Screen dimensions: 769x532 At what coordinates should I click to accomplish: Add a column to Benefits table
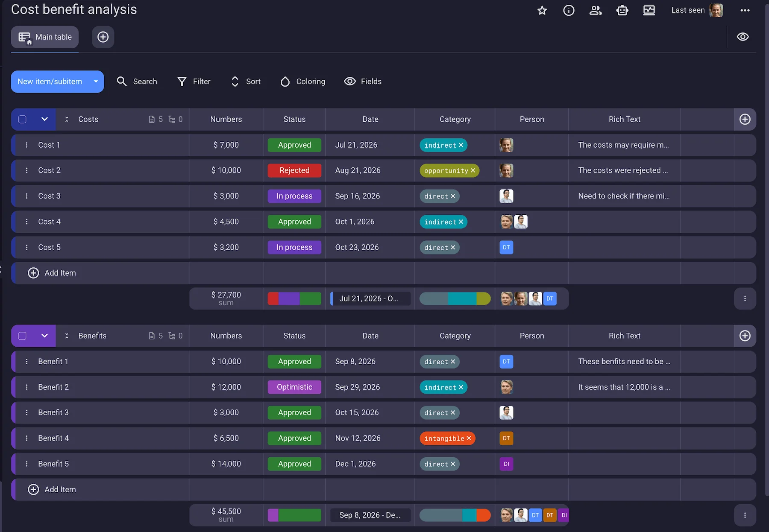(745, 336)
